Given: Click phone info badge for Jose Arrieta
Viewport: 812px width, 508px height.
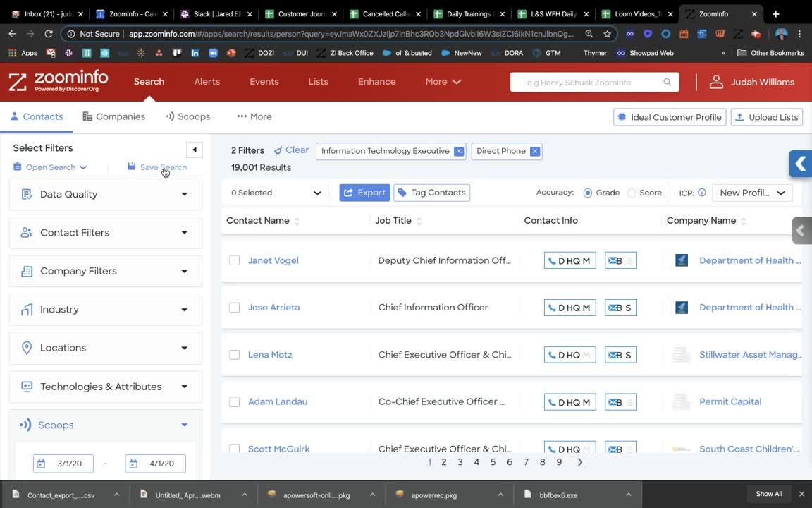Looking at the screenshot, I should point(570,308).
